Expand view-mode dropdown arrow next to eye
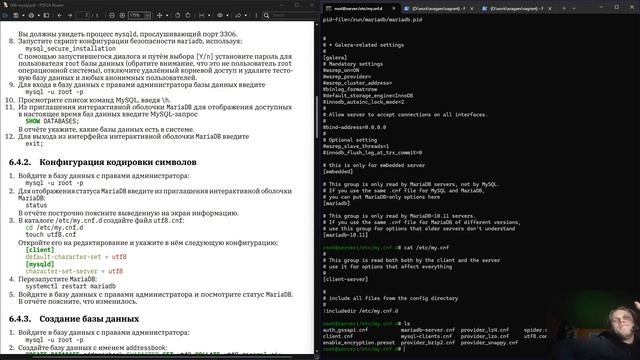640x360 pixels. click(227, 15)
